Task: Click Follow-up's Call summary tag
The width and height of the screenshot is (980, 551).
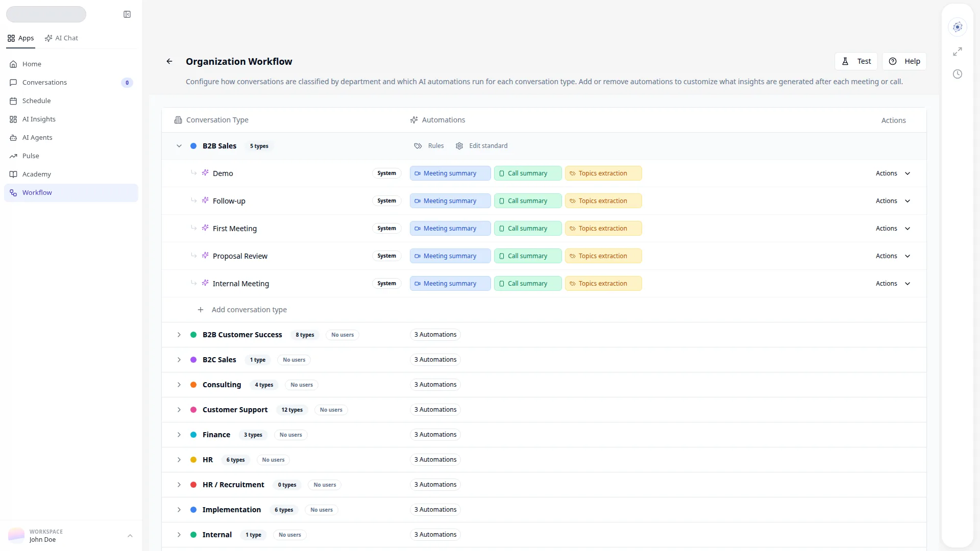Action: point(528,201)
